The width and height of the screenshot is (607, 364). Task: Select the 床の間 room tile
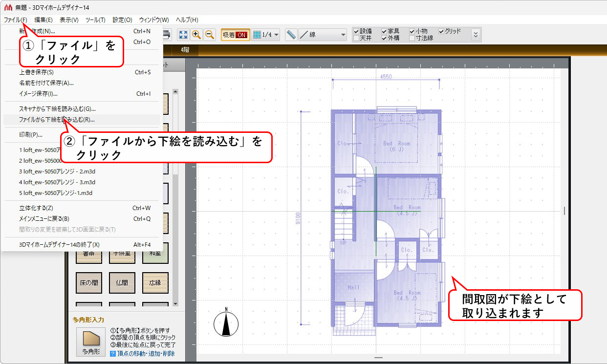pos(88,282)
